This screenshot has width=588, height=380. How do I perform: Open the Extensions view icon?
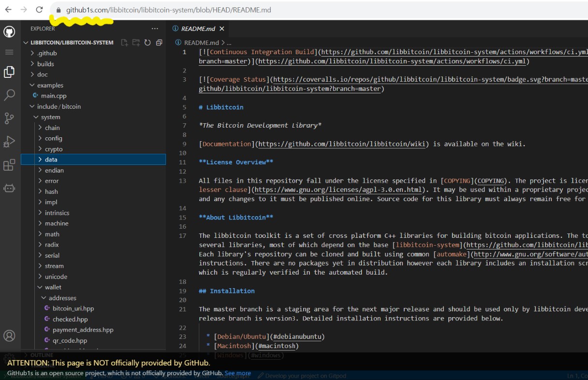click(x=9, y=165)
